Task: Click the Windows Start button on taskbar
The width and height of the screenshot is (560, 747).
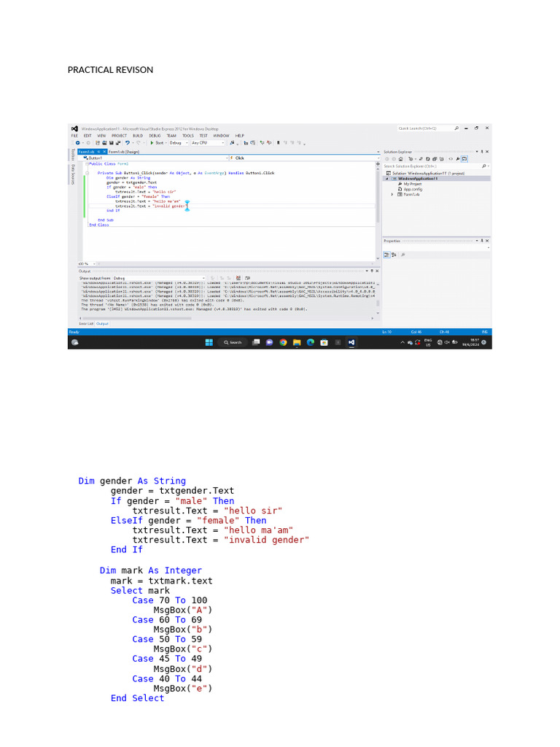Action: click(x=208, y=341)
